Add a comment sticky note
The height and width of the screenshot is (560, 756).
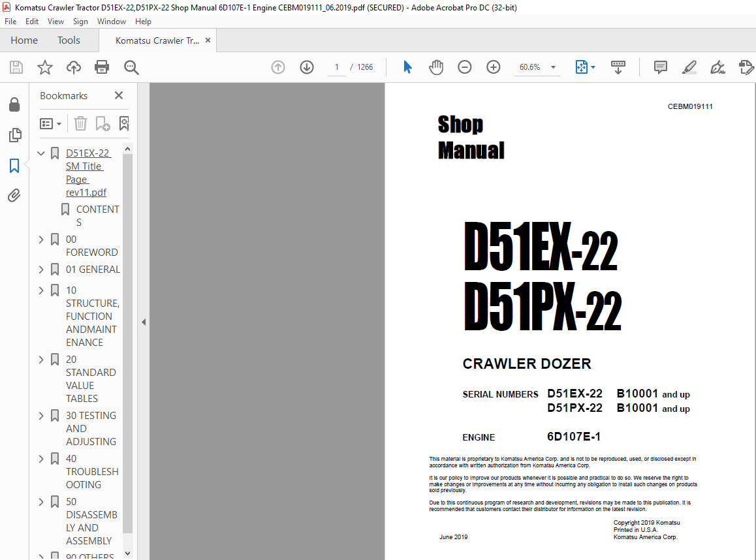pos(661,67)
